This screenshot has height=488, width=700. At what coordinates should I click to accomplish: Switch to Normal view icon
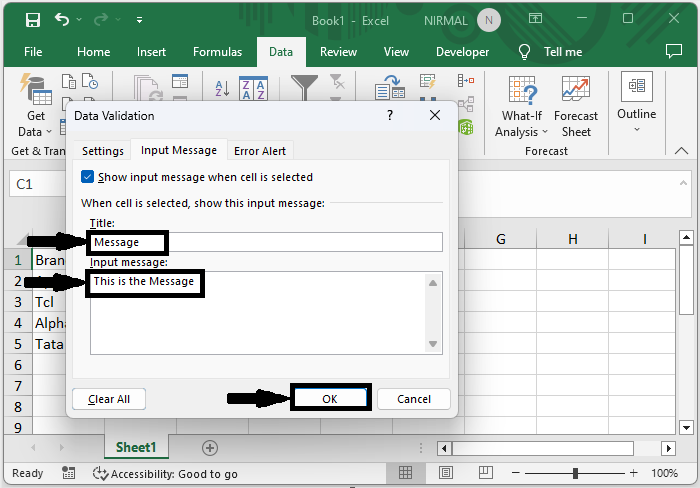[405, 472]
